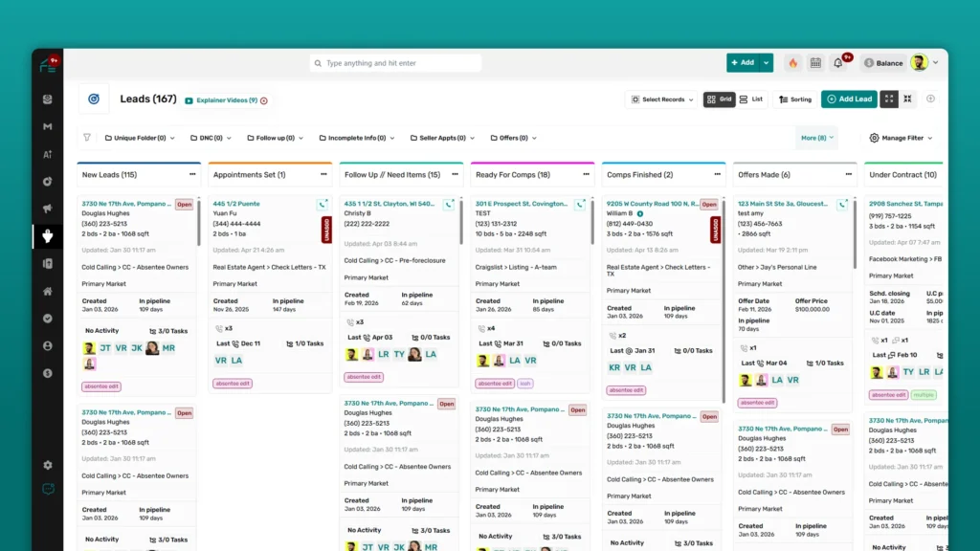
Task: Dismiss the Explainer Videos close icon
Action: (x=264, y=100)
